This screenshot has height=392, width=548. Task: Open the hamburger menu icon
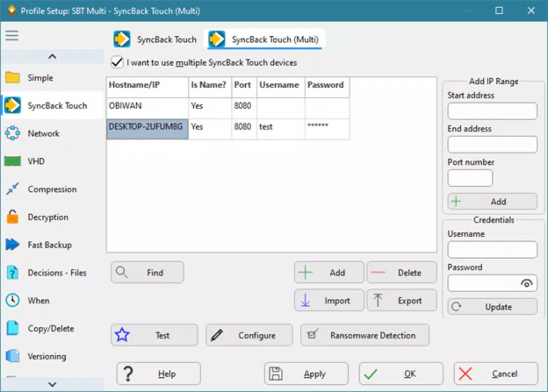tap(12, 35)
